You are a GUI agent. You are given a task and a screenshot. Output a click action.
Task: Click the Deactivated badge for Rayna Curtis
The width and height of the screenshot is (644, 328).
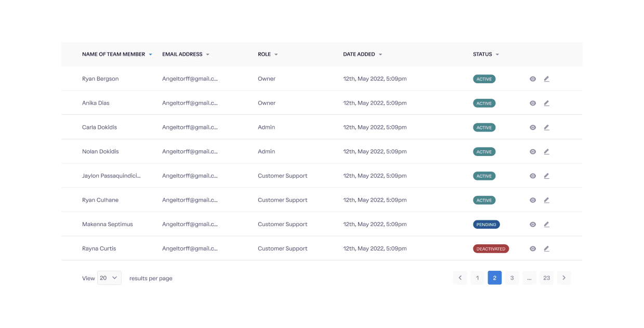click(491, 249)
